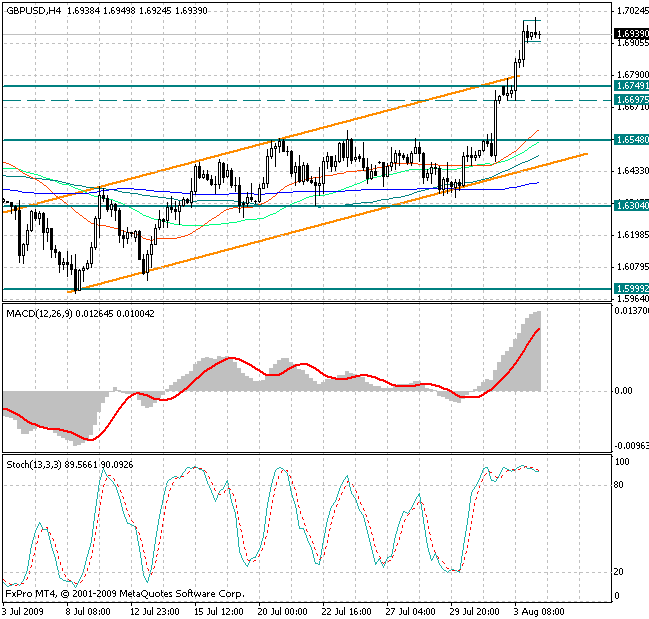The height and width of the screenshot is (619, 649).
Task: Select the 15 Jul 12:00 time axis label
Action: 217,610
